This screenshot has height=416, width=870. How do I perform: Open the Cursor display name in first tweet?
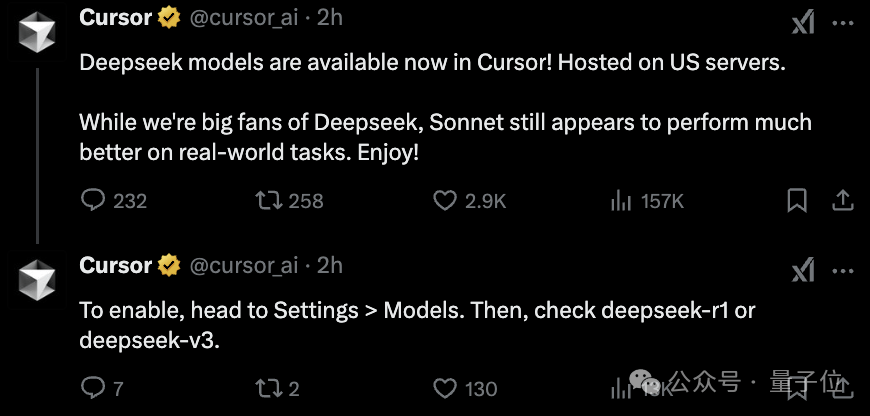pyautogui.click(x=115, y=18)
